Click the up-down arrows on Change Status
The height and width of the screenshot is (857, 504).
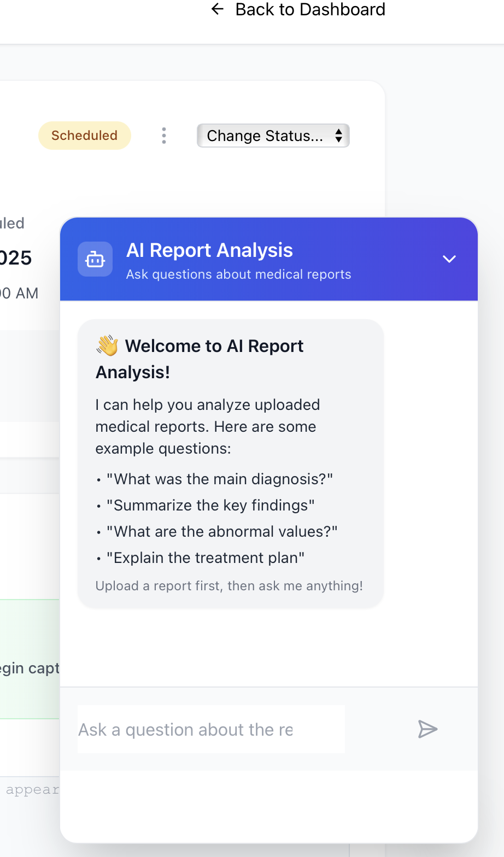tap(339, 136)
